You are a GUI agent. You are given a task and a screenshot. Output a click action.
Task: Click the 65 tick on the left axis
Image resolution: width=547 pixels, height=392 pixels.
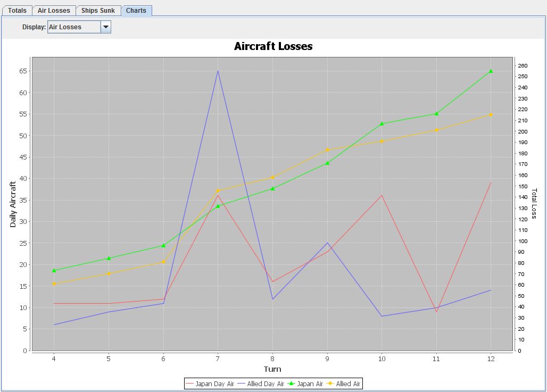[x=23, y=71]
